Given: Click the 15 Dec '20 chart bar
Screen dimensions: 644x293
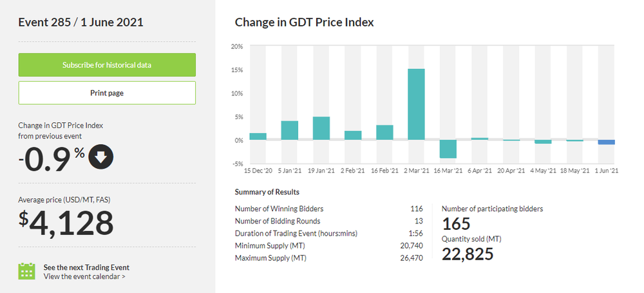Looking at the screenshot, I should (x=258, y=137).
